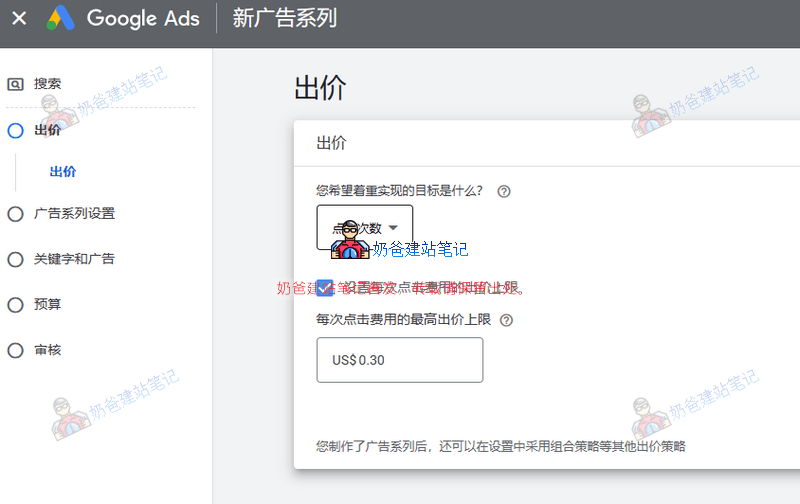
Task: Close the new campaign setup
Action: pos(19,18)
